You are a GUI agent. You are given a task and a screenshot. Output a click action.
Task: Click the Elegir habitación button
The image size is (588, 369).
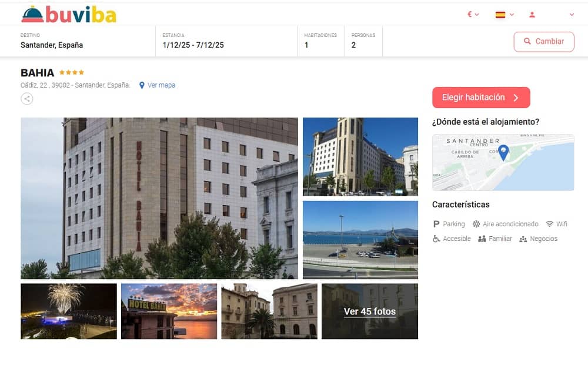pos(481,98)
